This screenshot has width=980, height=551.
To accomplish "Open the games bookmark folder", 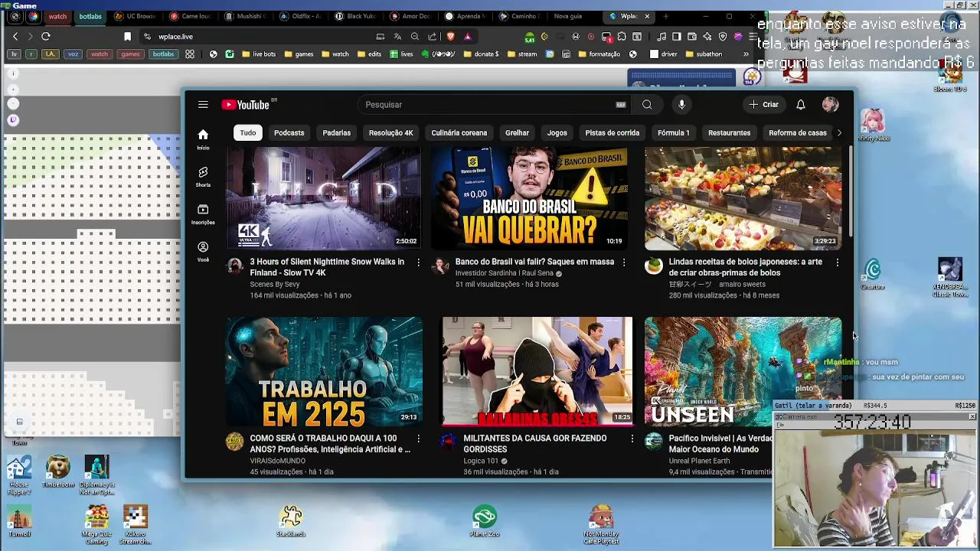I will (x=299, y=54).
